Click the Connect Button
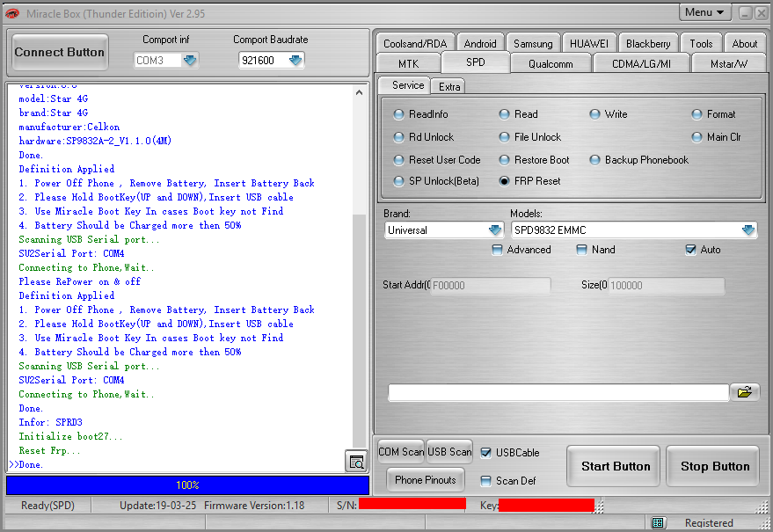 pos(60,52)
